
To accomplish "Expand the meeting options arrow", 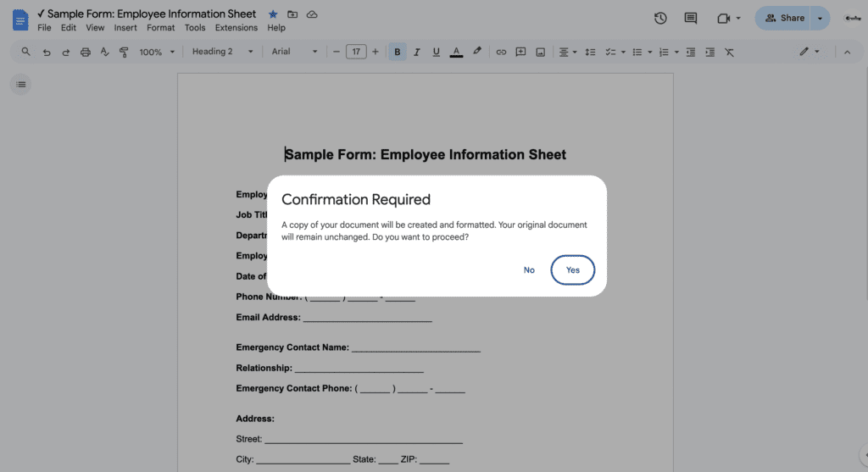I will [738, 19].
